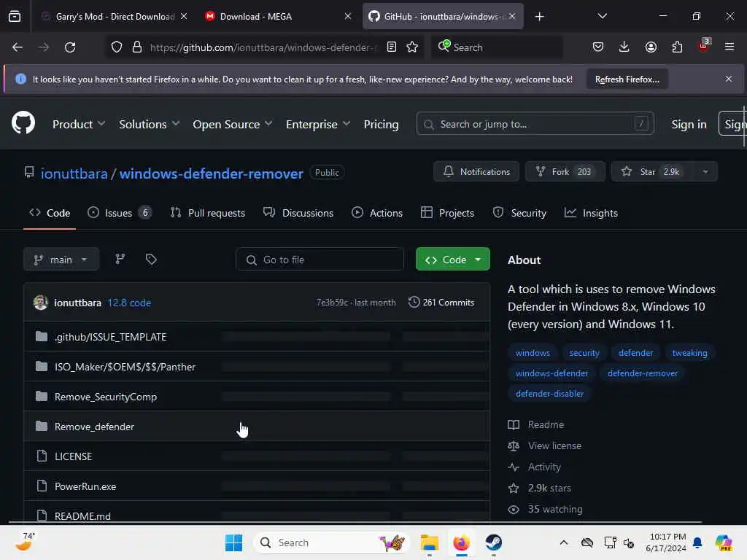The image size is (747, 560).
Task: View branches with the branch icon
Action: pos(120,259)
